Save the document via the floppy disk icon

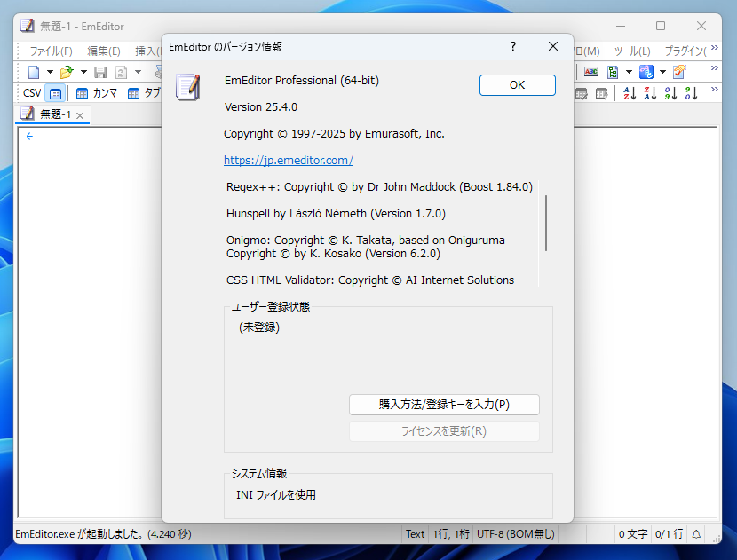tap(99, 71)
